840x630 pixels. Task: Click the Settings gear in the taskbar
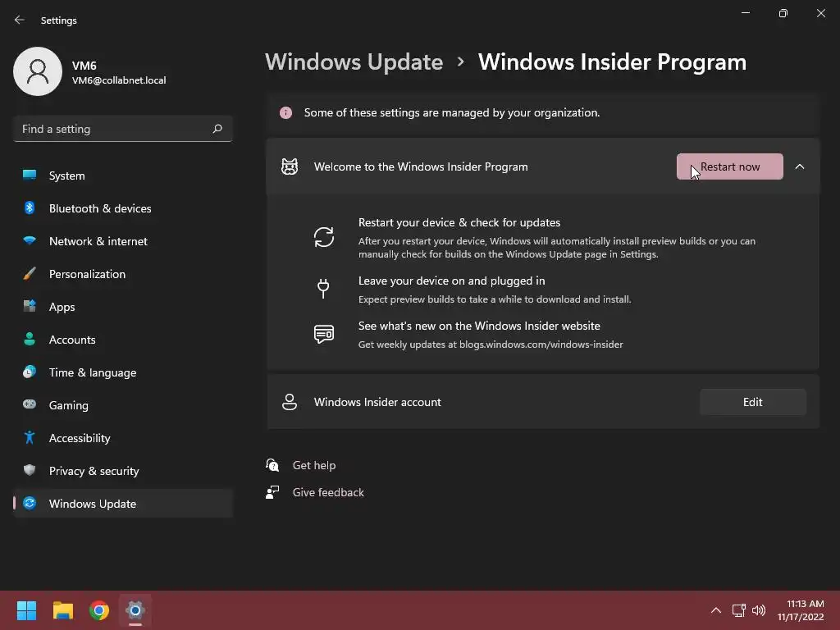[x=135, y=610]
